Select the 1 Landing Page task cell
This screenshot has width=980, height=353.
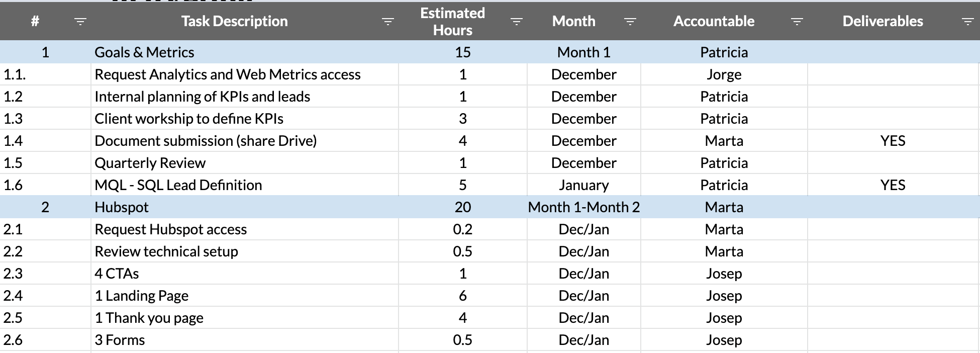tap(141, 295)
